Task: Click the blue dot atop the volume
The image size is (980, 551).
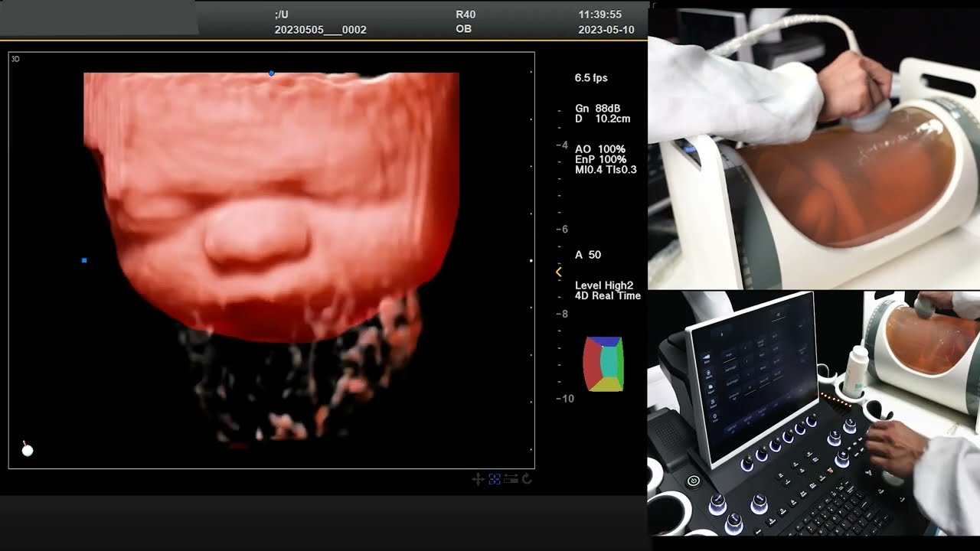Action: point(271,73)
